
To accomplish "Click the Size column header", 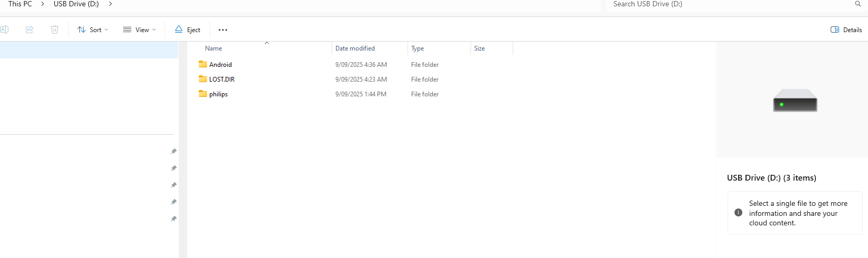I will click(x=479, y=48).
